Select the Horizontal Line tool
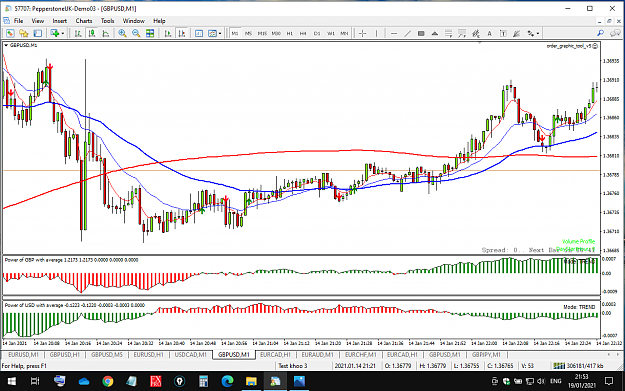The image size is (625, 391). (394, 33)
